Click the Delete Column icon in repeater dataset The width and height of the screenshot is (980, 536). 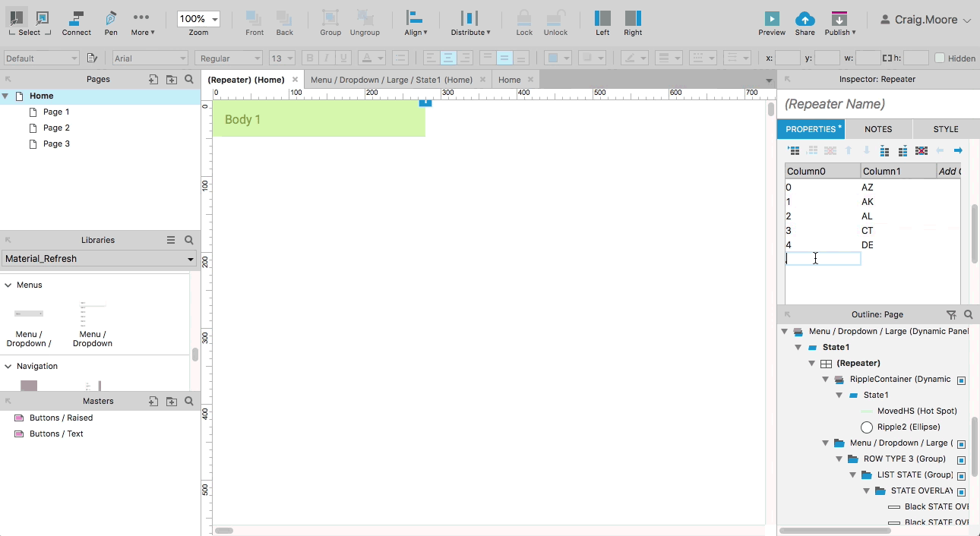[x=922, y=151]
